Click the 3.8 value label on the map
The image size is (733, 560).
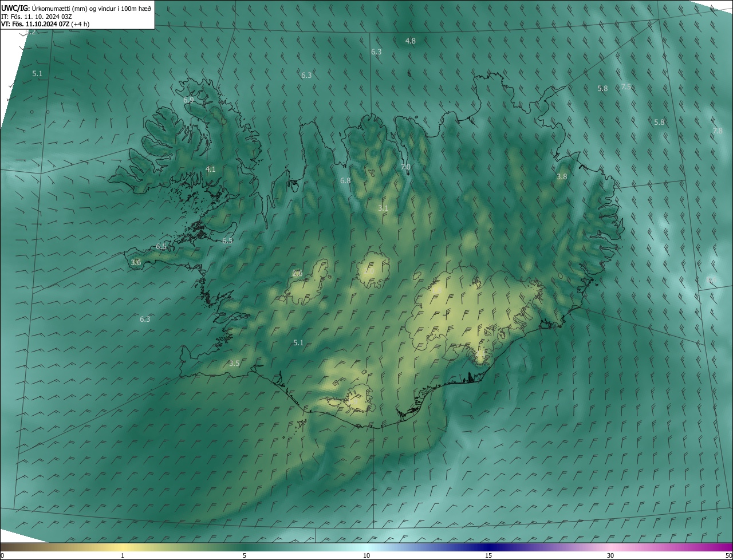click(562, 177)
